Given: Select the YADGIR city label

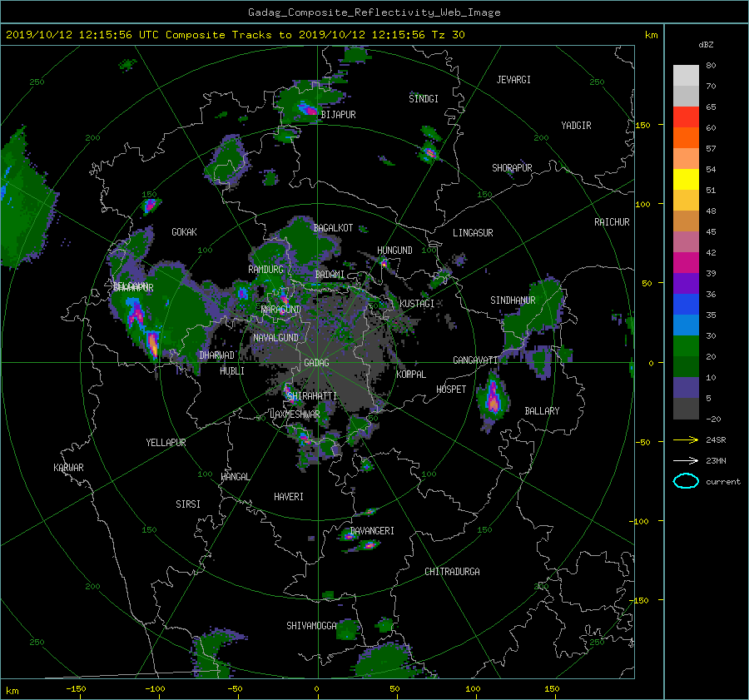Looking at the screenshot, I should (x=576, y=126).
